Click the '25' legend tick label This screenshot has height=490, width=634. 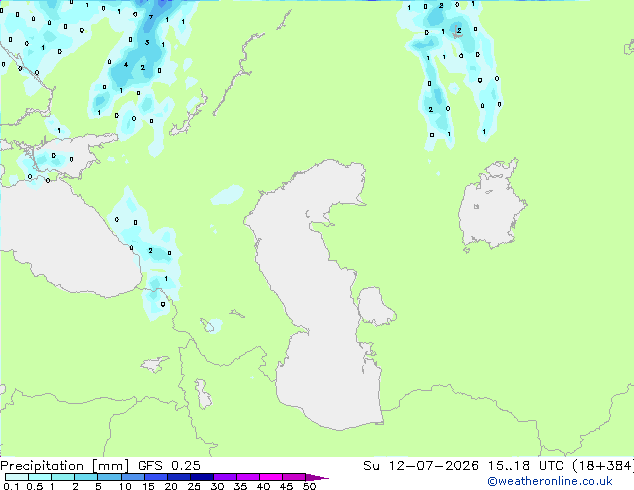(x=194, y=486)
